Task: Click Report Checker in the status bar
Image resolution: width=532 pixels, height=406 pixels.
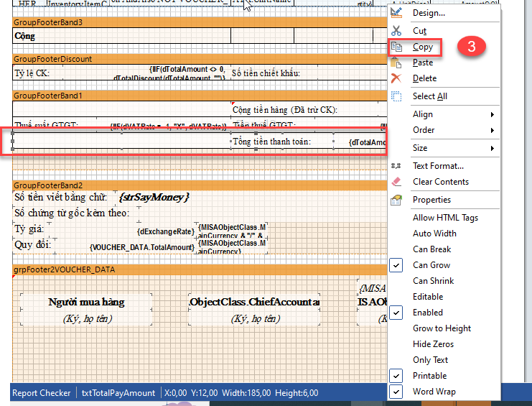Action: click(x=42, y=393)
